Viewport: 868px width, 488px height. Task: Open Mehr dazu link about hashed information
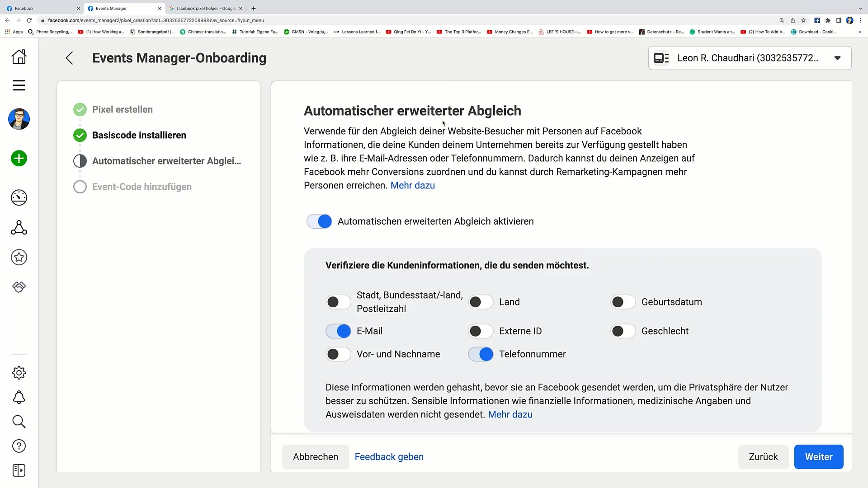(x=510, y=414)
